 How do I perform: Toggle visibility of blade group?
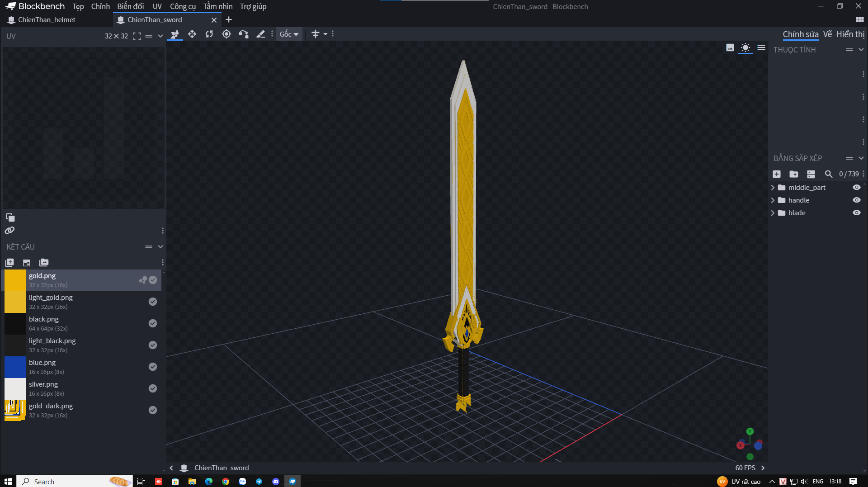[x=856, y=213]
